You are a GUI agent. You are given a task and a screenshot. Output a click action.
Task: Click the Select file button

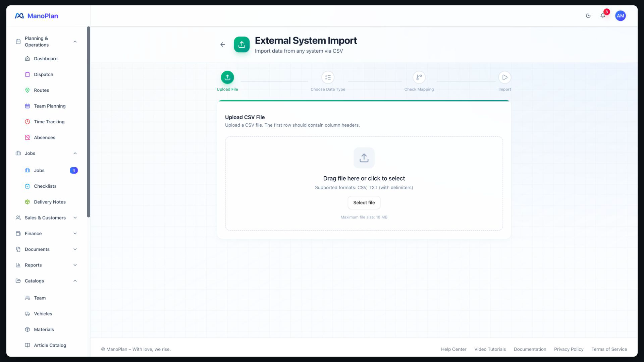point(364,203)
